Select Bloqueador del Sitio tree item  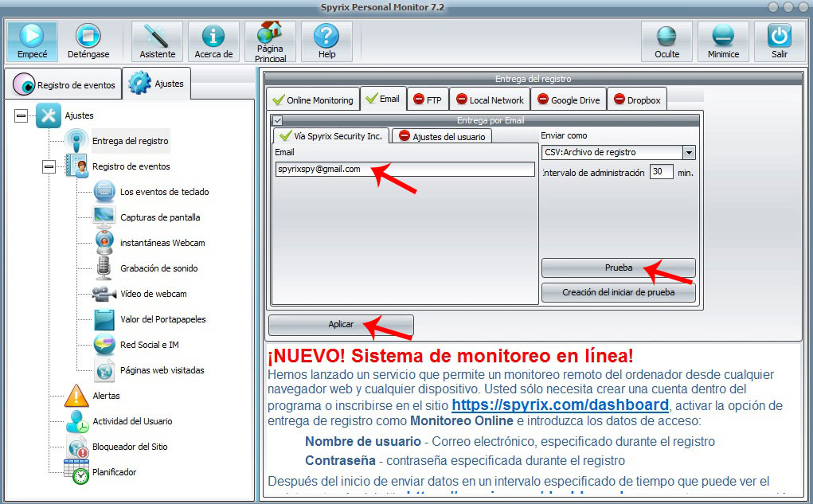(x=130, y=447)
